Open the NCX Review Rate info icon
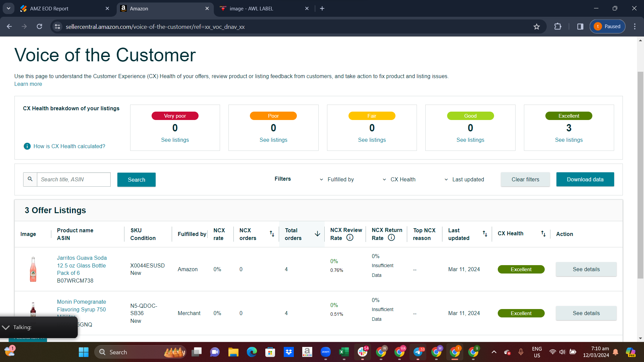This screenshot has width=644, height=362. (x=350, y=238)
